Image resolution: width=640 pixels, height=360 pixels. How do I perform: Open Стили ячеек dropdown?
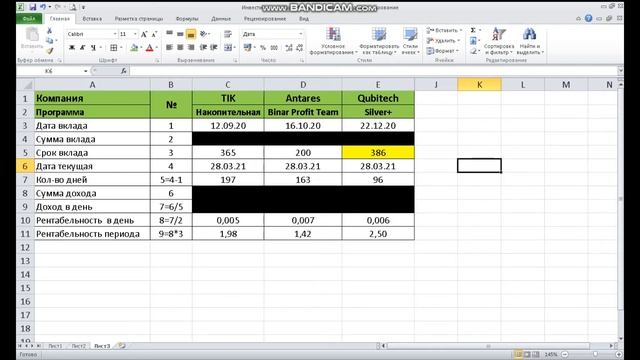click(410, 41)
